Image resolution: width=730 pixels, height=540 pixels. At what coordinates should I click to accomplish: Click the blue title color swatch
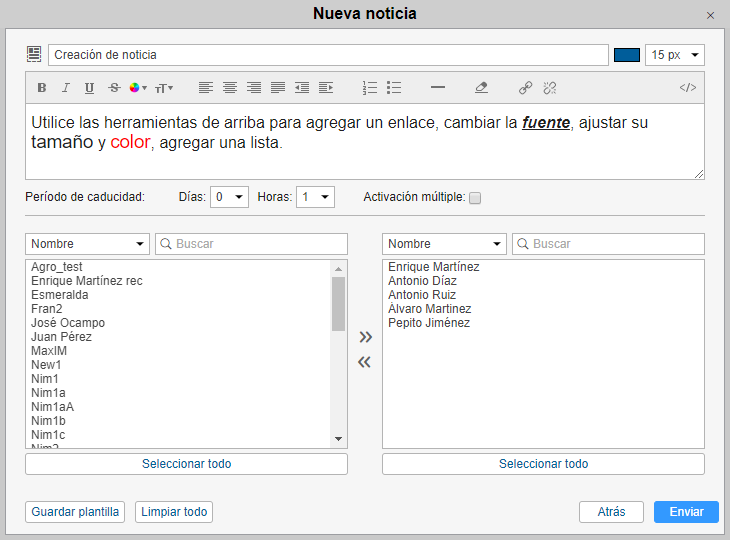pyautogui.click(x=627, y=55)
